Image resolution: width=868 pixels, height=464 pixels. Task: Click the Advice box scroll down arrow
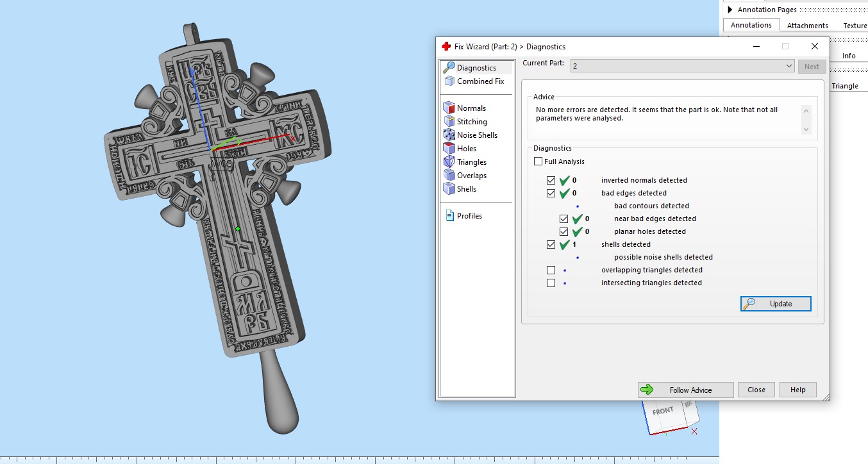806,129
